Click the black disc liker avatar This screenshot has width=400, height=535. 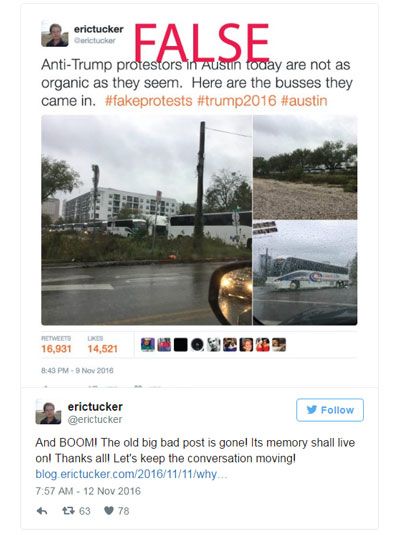(x=197, y=345)
